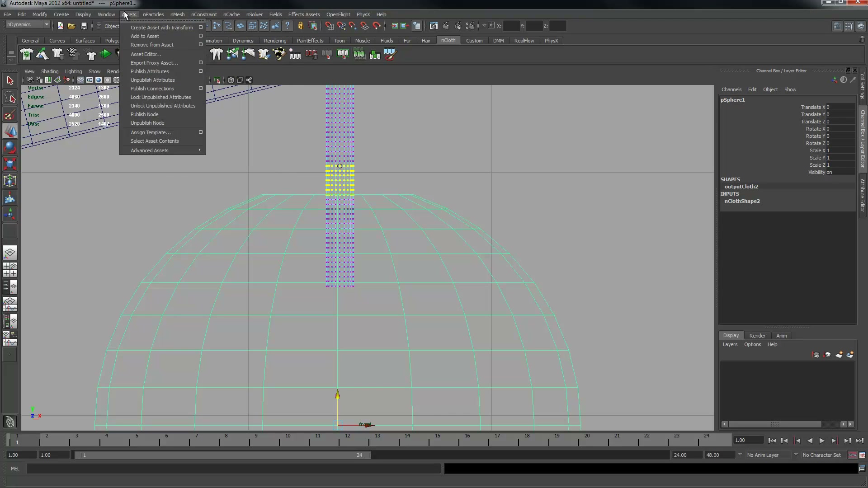Create new layer icon in Layer Editor
868x488 pixels.
tap(839, 355)
